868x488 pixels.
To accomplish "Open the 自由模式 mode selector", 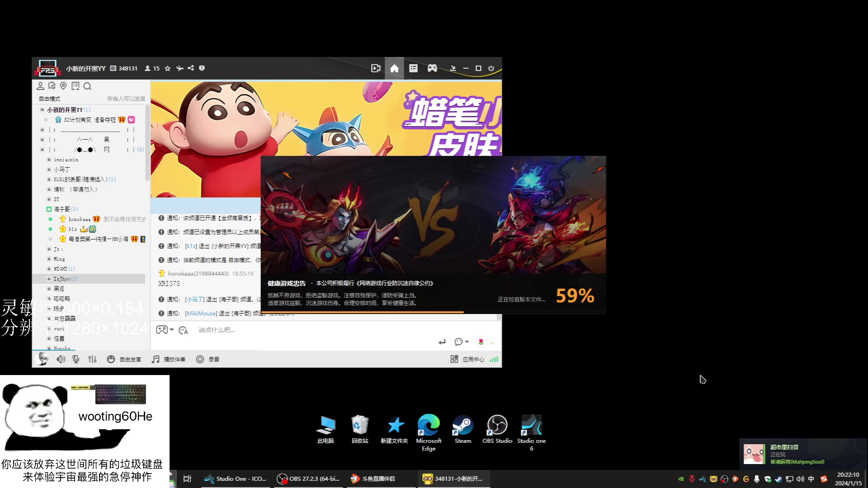I will point(49,99).
